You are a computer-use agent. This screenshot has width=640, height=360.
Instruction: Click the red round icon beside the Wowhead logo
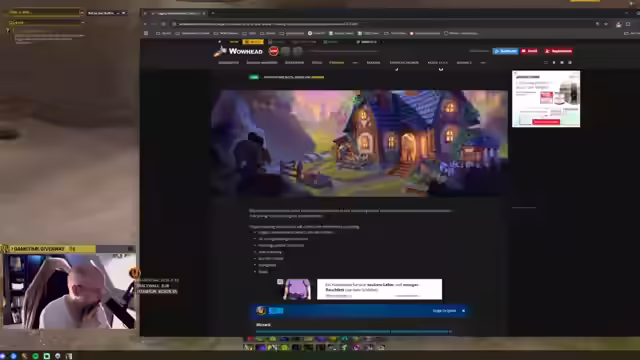pos(273,51)
